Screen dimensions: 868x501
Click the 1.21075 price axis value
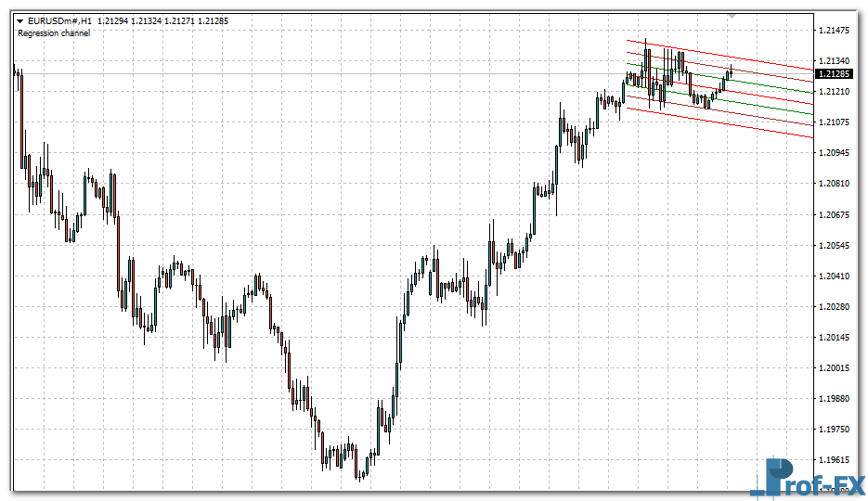837,122
